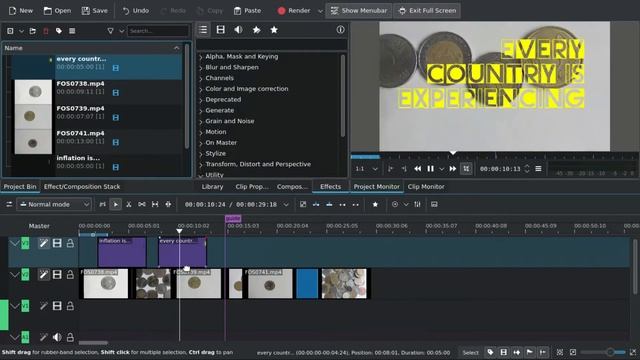640x360 pixels.
Task: Rewind playback in project monitor
Action: [418, 169]
